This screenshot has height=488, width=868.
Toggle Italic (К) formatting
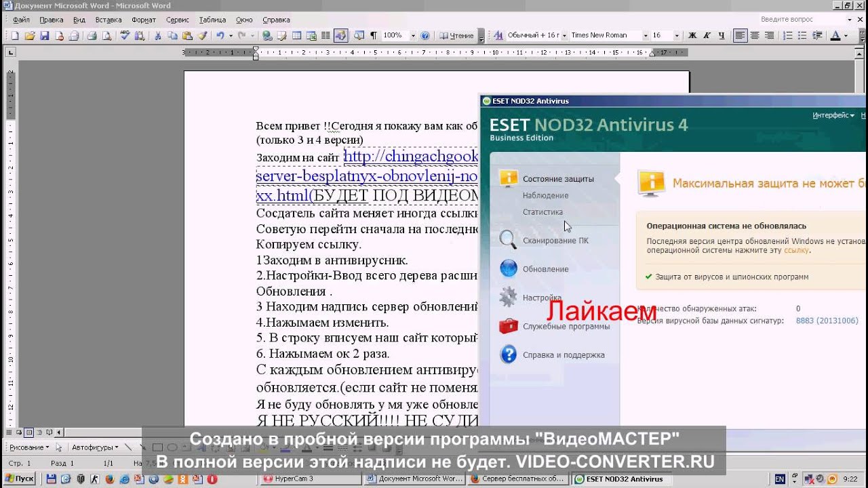click(x=707, y=35)
